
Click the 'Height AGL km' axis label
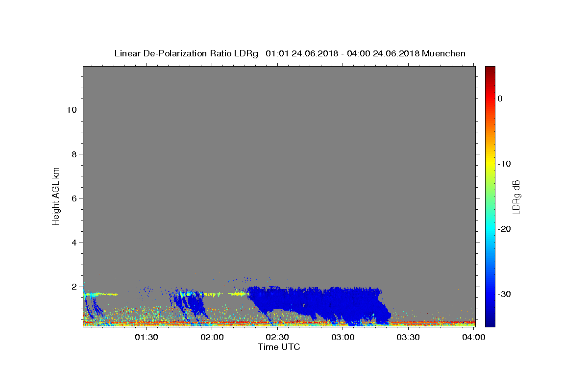(56, 196)
